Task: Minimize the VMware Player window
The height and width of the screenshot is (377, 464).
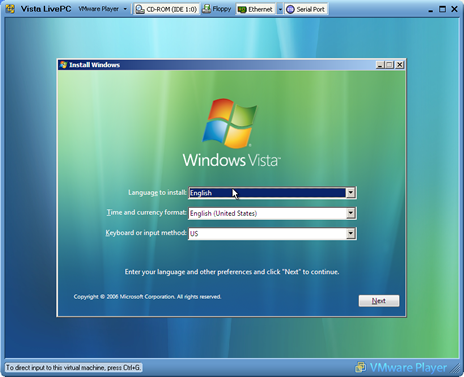Action: [x=430, y=10]
